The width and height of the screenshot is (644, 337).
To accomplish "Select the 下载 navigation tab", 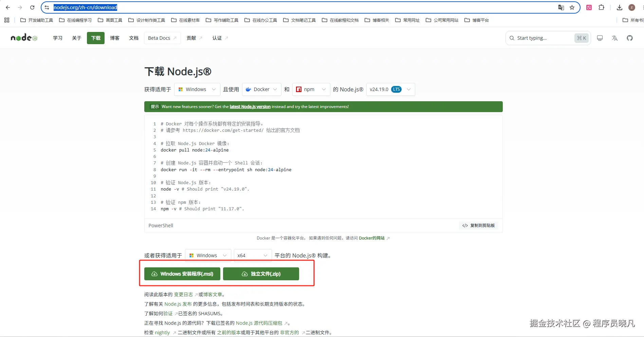I will pyautogui.click(x=96, y=38).
